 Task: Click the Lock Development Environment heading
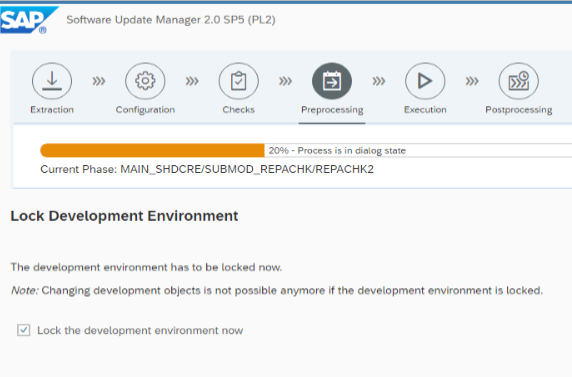124,216
